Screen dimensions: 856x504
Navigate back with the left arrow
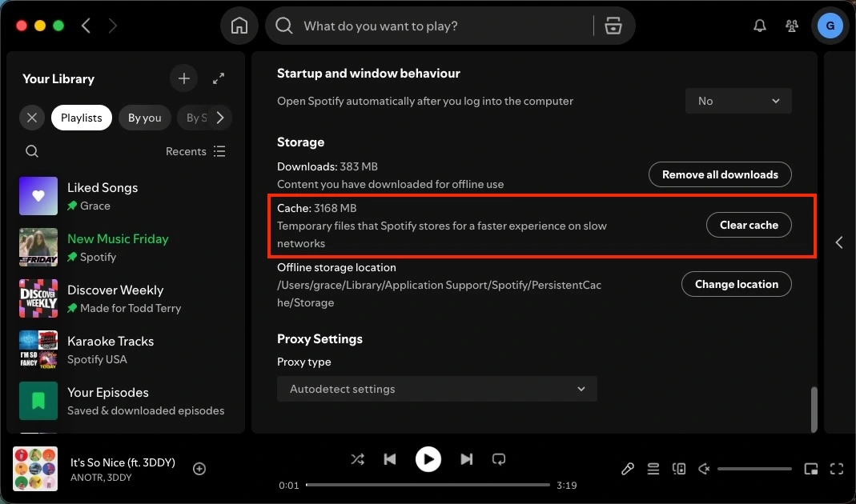(x=86, y=26)
